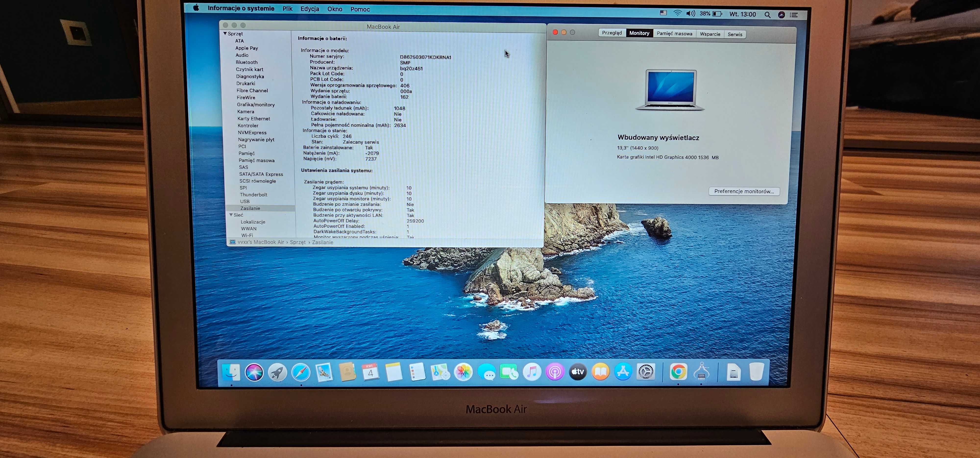Click the volume speaker icon in menu bar

690,14
